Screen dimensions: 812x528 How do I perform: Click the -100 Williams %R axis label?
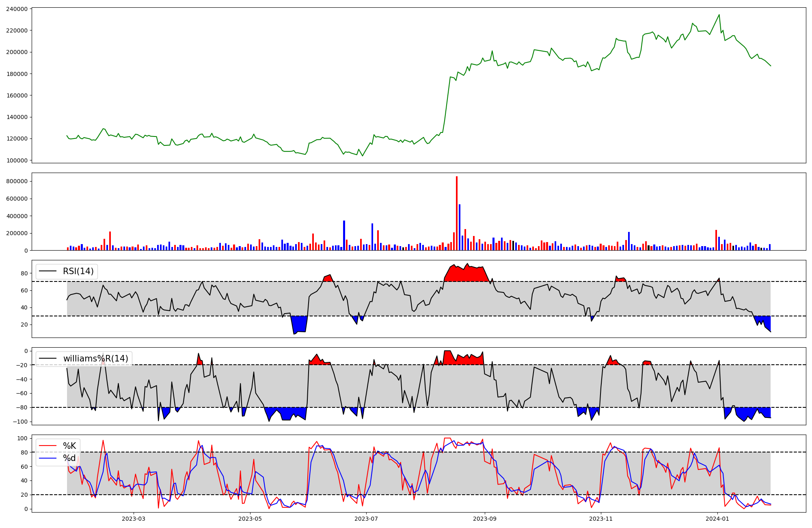(x=20, y=422)
